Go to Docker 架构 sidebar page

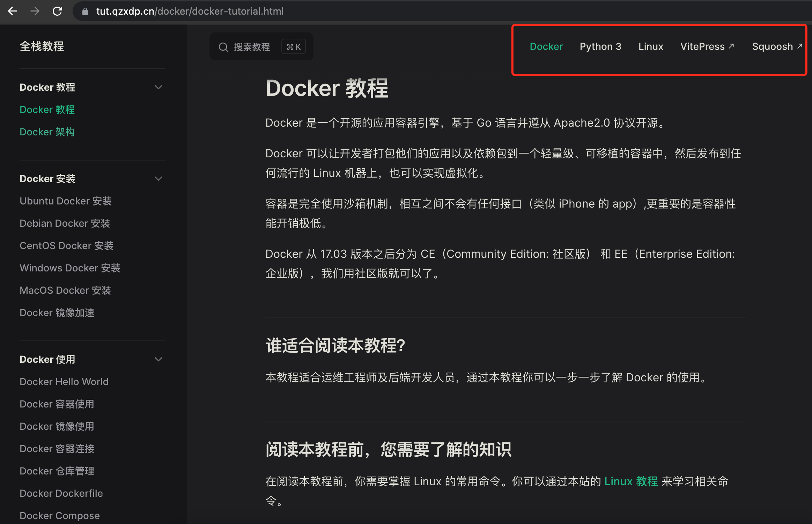coord(47,132)
